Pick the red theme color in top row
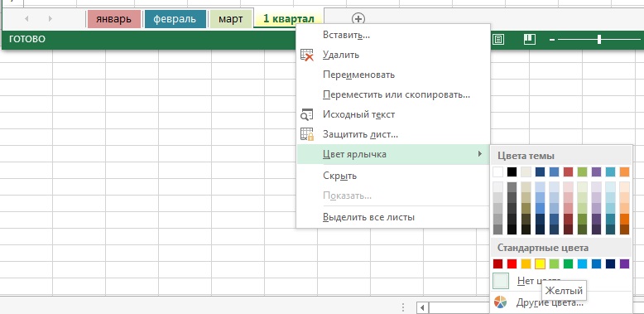644x314 pixels. coord(568,171)
